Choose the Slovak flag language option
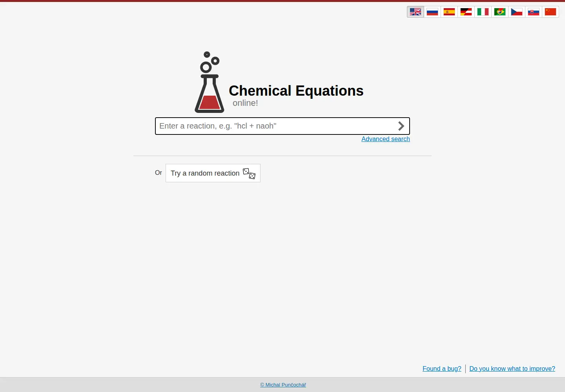565x392 pixels. tap(534, 12)
